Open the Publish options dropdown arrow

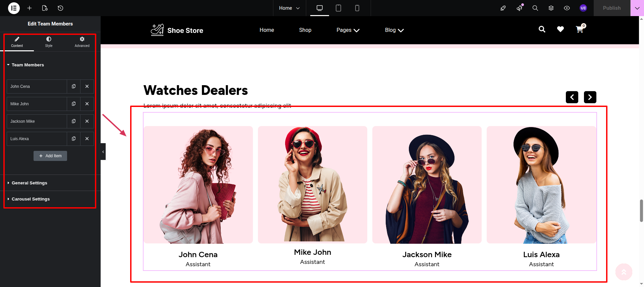tap(637, 8)
